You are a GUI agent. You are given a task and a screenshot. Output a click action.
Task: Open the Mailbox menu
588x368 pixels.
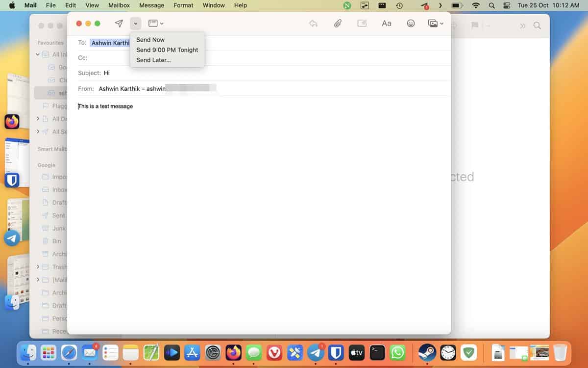pyautogui.click(x=119, y=5)
